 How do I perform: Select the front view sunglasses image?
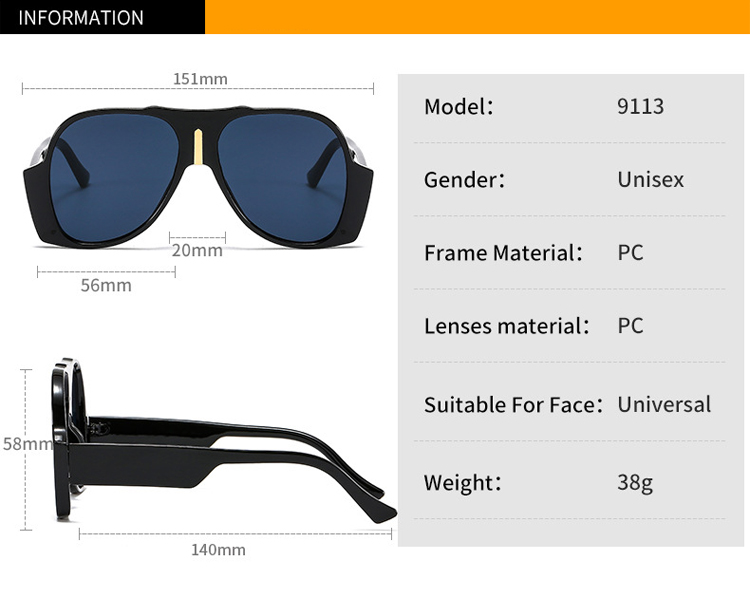tap(198, 177)
